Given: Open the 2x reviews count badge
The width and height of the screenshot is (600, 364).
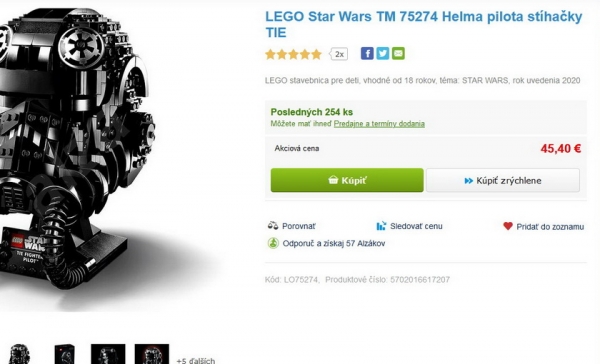Looking at the screenshot, I should pyautogui.click(x=339, y=54).
